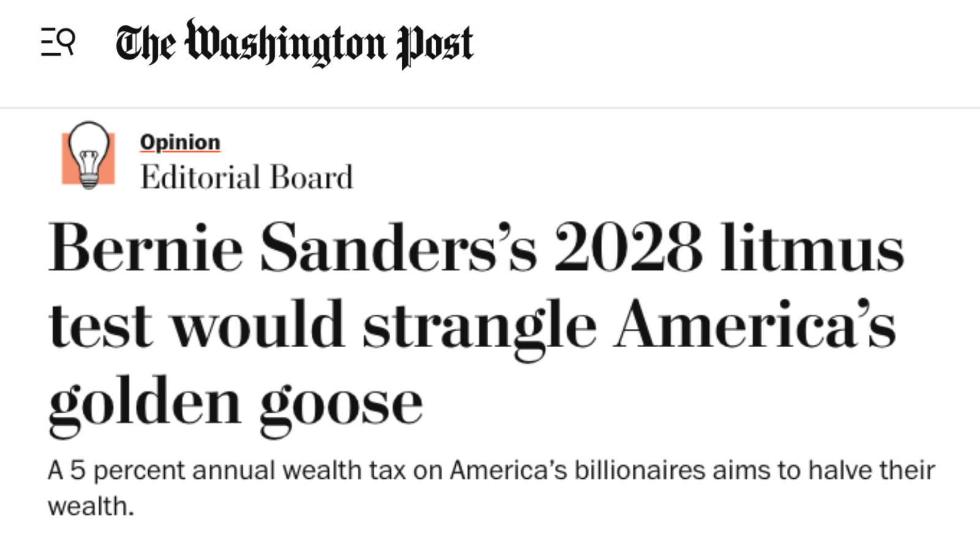Viewport: 980px width, 551px height.
Task: Click the Washington Post logo
Action: (294, 43)
